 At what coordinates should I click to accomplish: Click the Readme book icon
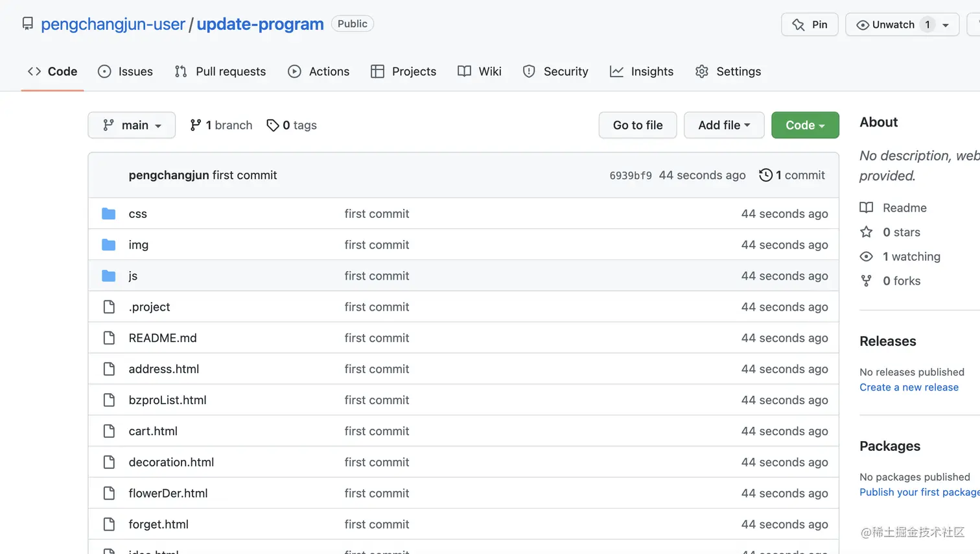[x=866, y=208]
